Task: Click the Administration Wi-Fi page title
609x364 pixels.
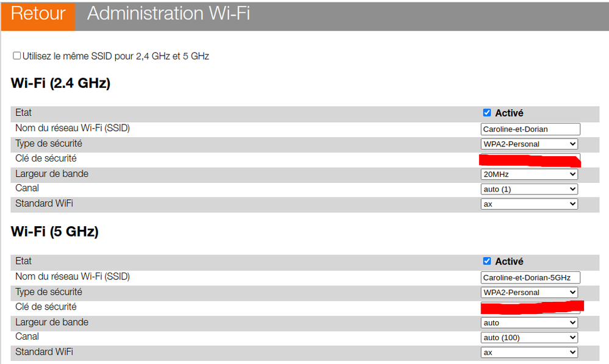Action: coord(168,14)
